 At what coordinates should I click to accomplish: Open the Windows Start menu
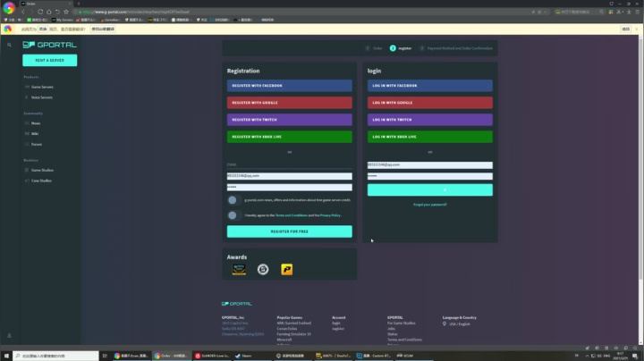point(6,356)
